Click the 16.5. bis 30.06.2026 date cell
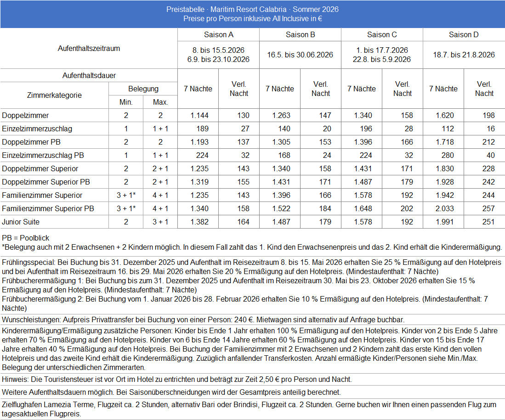This screenshot has height=420, width=505. [x=300, y=55]
